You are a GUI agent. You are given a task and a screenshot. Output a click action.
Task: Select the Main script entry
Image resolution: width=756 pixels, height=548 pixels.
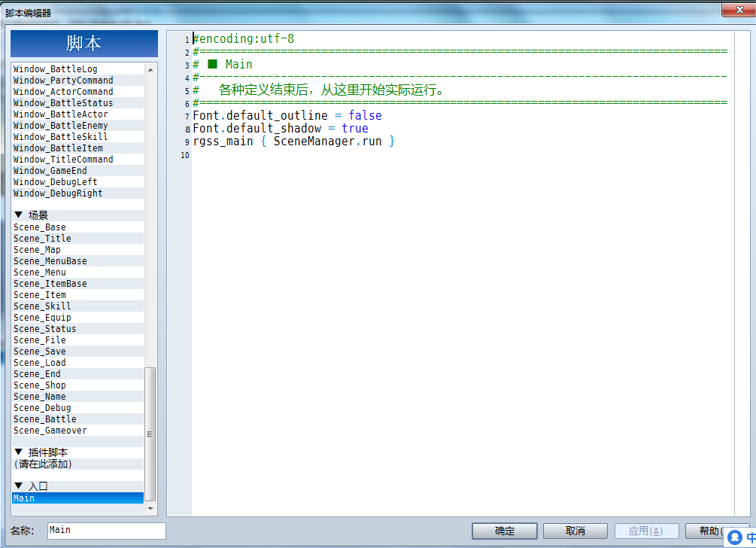tap(78, 498)
